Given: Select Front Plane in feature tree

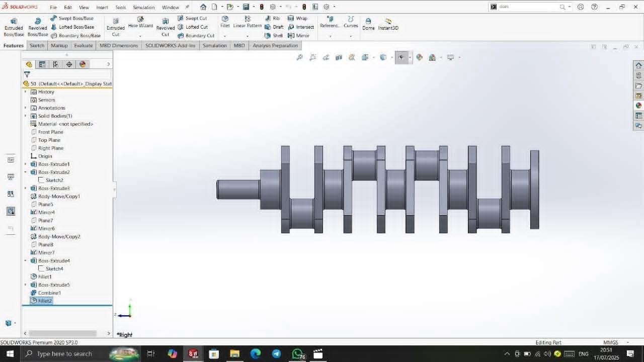Looking at the screenshot, I should (47, 132).
